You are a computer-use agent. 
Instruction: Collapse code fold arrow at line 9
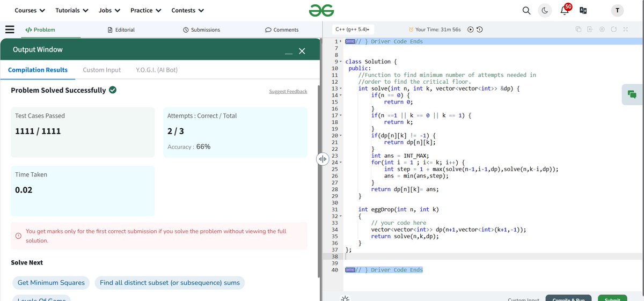pyautogui.click(x=341, y=62)
